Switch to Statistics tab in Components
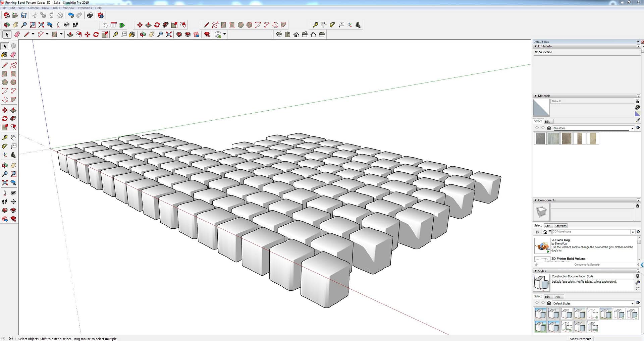This screenshot has height=341, width=644. (560, 226)
